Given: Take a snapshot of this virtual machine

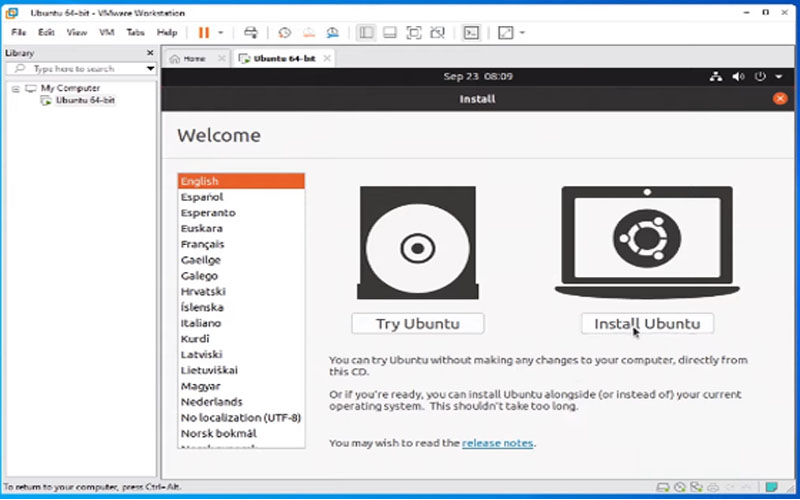Looking at the screenshot, I should [285, 33].
